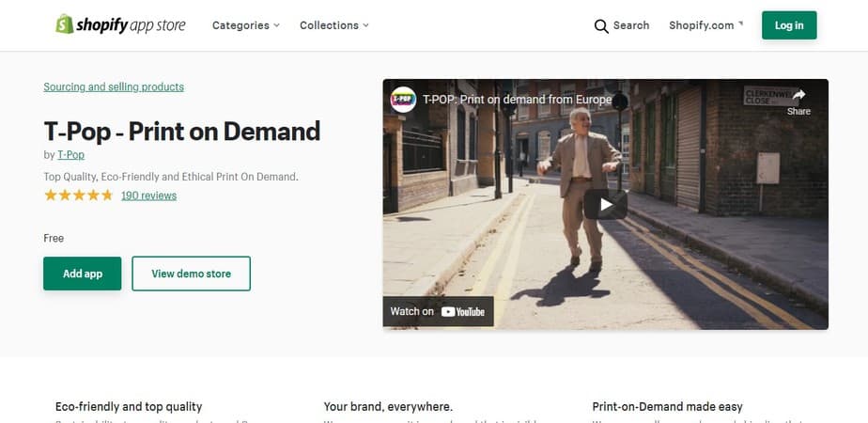Click the 'Your brand, everywhere.' heading
Screen dimensions: 868x423
[x=388, y=407]
